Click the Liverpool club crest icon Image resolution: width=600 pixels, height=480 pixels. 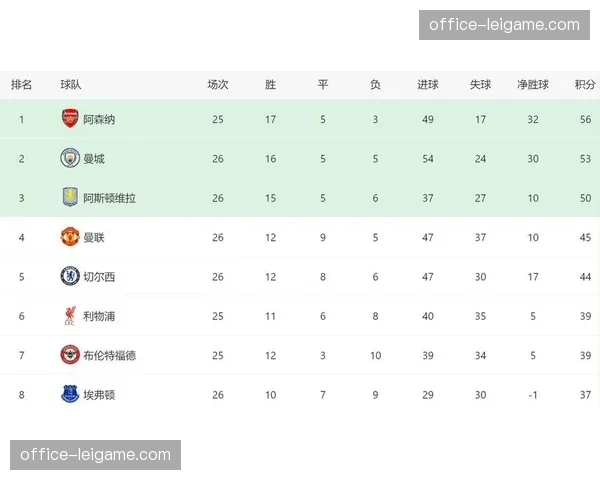[x=69, y=316]
